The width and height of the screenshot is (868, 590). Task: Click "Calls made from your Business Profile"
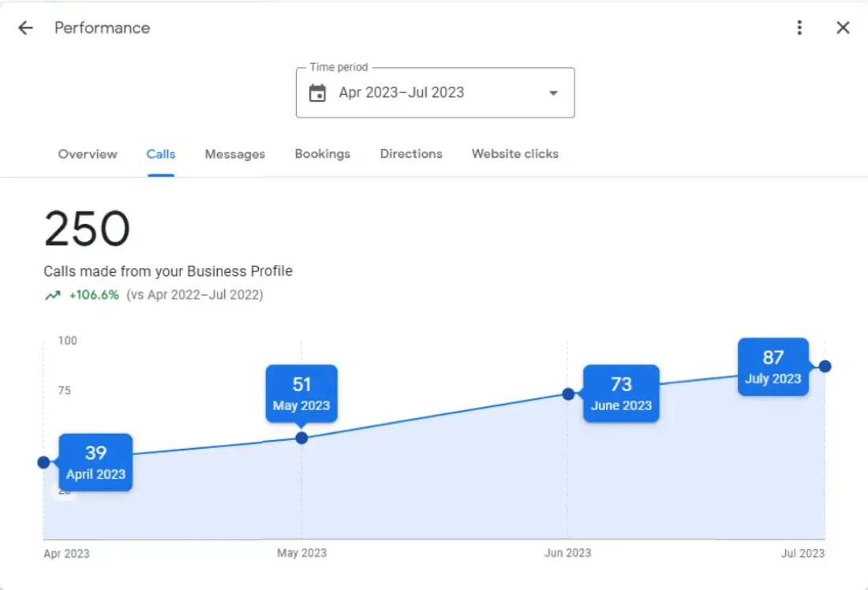tap(168, 271)
